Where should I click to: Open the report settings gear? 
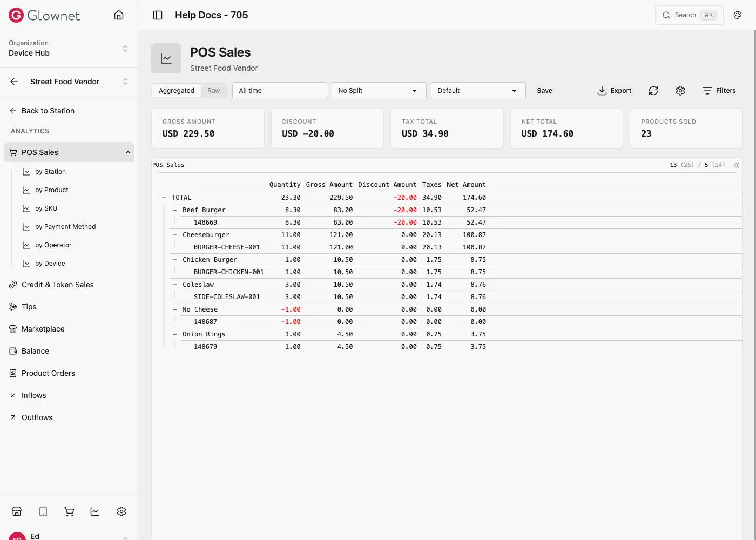pos(680,91)
